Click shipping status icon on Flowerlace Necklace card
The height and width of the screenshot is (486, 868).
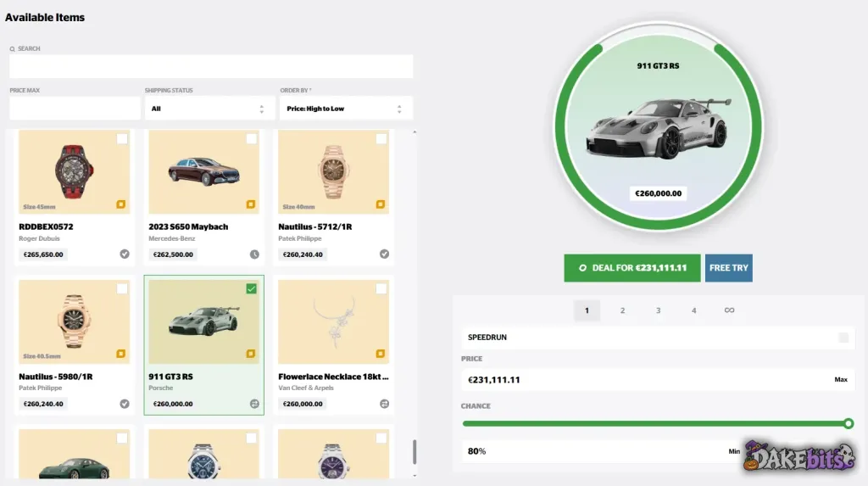coord(384,404)
